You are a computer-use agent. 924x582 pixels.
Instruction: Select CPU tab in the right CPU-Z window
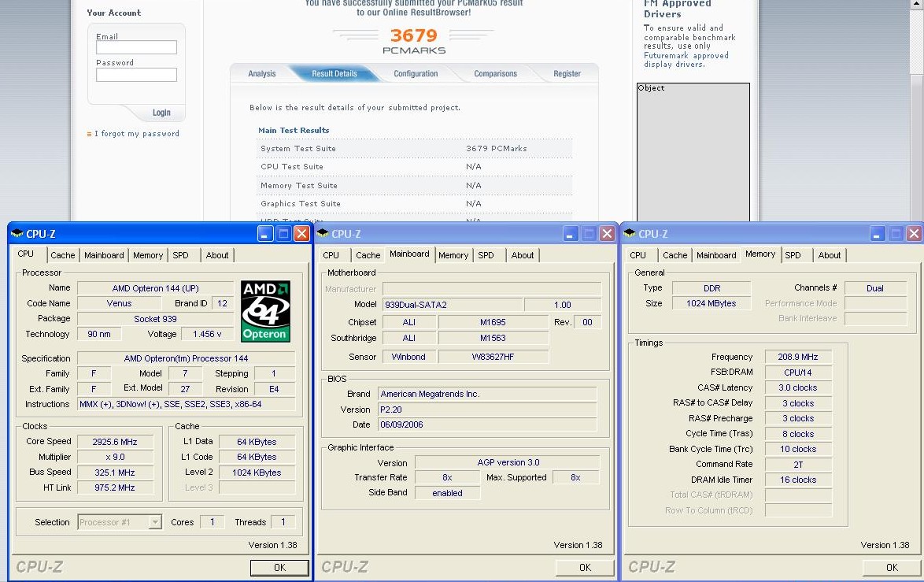pyautogui.click(x=638, y=255)
